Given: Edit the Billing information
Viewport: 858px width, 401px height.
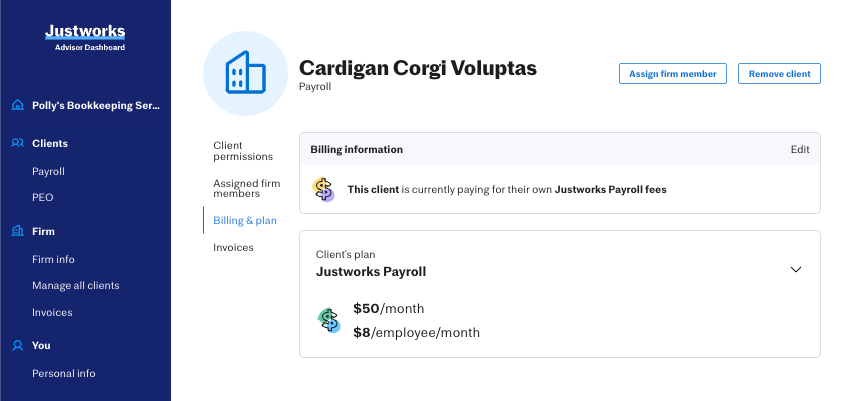Looking at the screenshot, I should pos(799,149).
